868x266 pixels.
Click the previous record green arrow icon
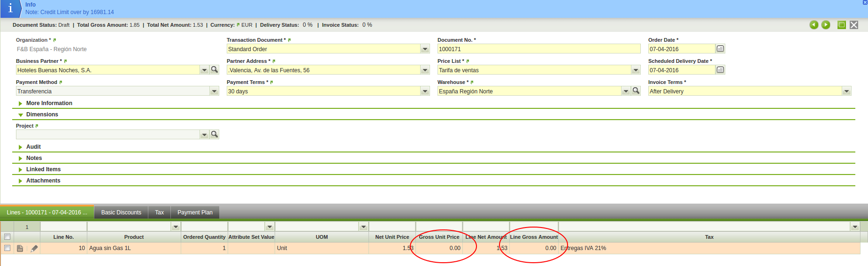[x=814, y=25]
